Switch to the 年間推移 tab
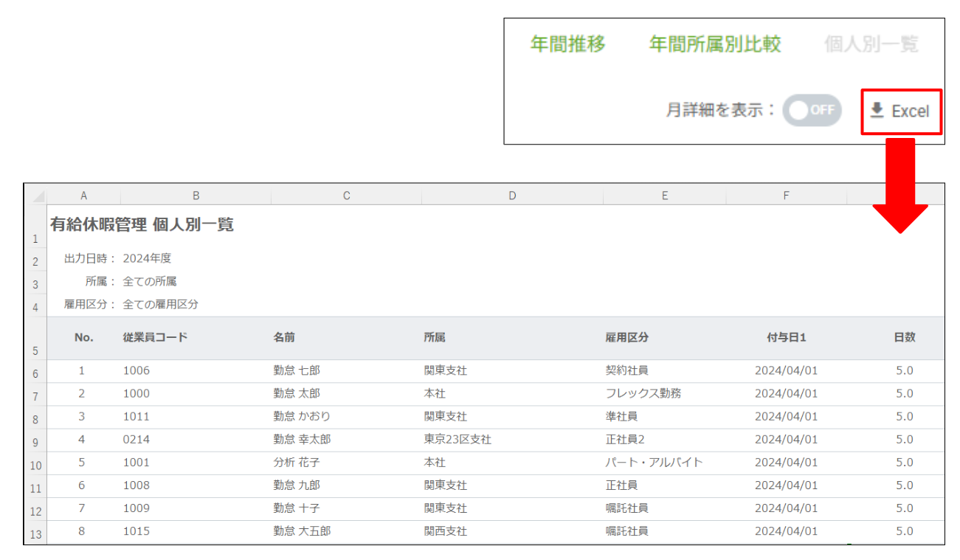 coord(567,44)
